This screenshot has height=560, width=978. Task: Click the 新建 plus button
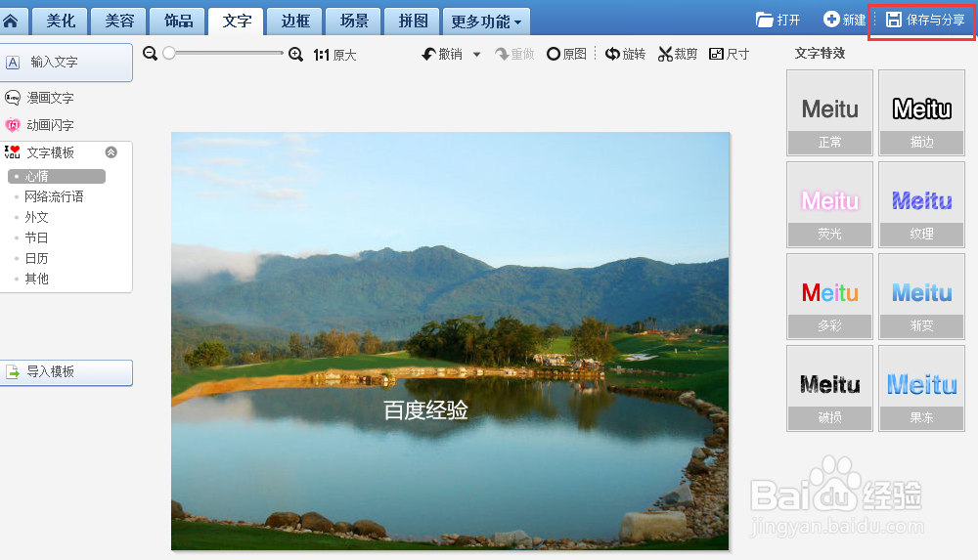coord(845,20)
